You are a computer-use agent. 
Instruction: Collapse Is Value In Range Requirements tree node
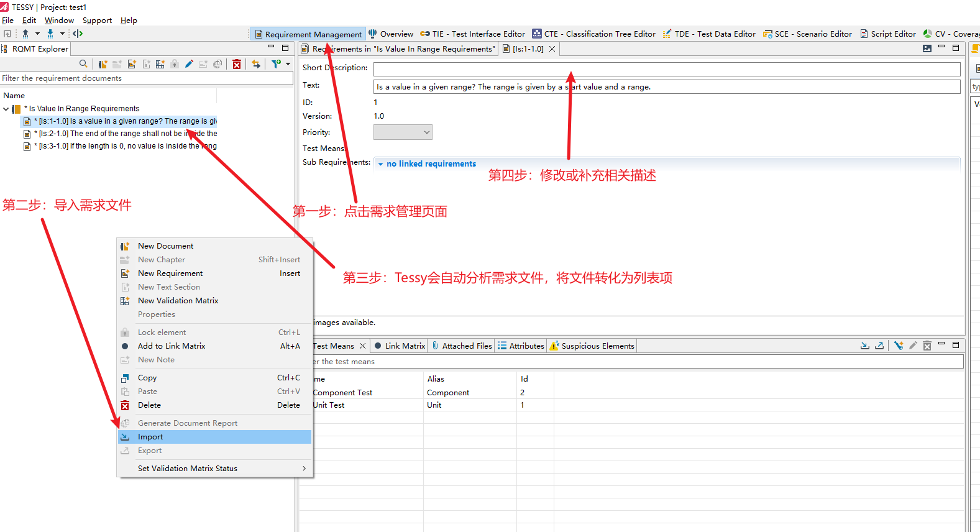pos(6,109)
